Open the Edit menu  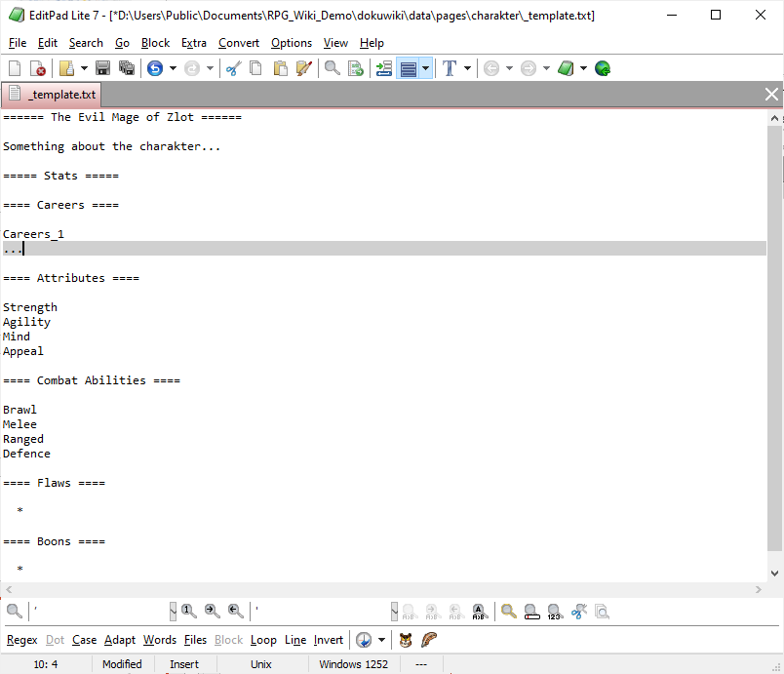(x=48, y=43)
